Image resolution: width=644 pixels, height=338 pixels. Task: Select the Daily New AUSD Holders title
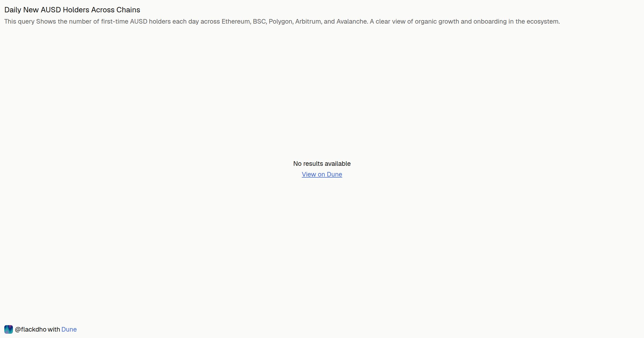[72, 10]
